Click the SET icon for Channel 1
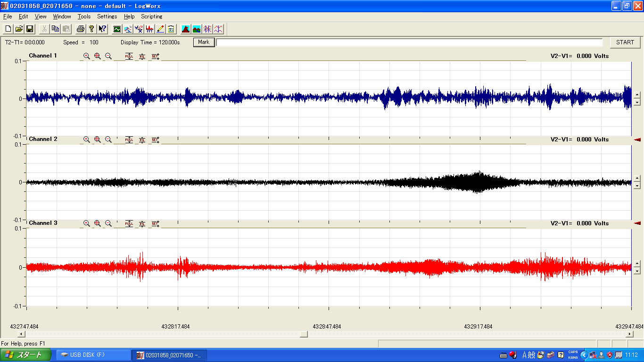The height and width of the screenshot is (362, 644). 155,56
